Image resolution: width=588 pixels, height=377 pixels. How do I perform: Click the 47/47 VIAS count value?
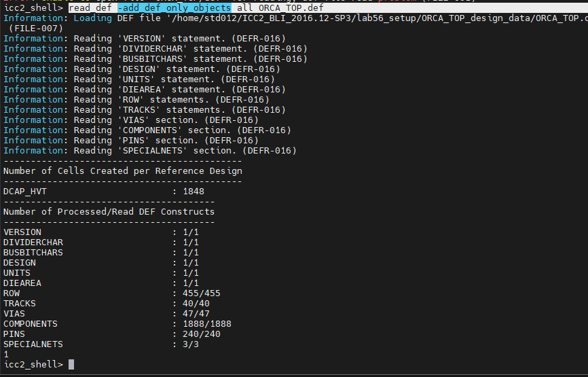[196, 313]
